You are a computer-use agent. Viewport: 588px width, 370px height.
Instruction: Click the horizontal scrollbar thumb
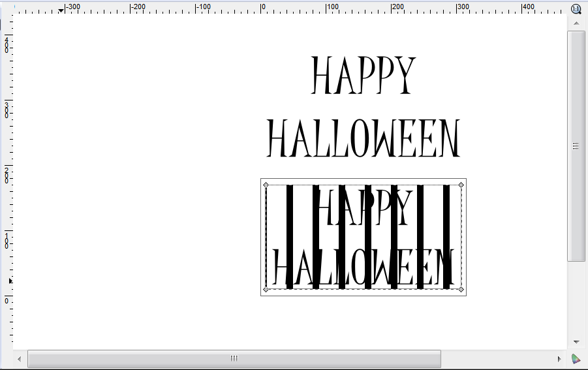[234, 358]
